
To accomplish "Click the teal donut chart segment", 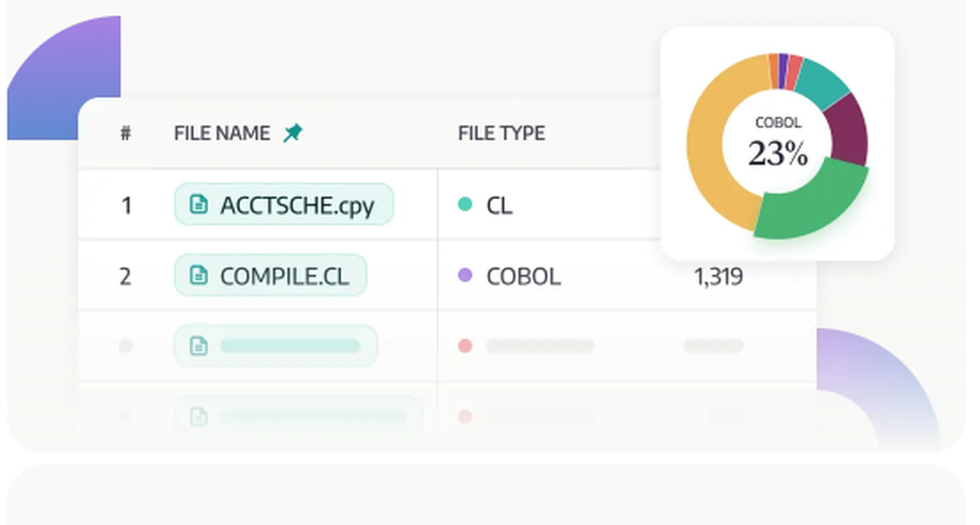I will [824, 82].
